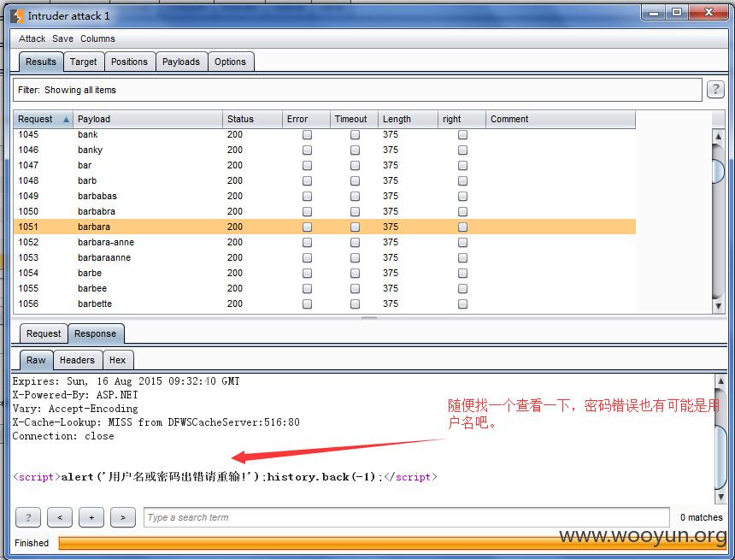Click response pane scroll-down arrow

[720, 497]
